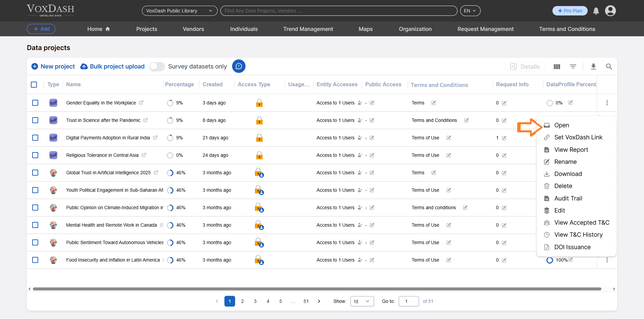Click the New project button
The image size is (644, 319).
tap(53, 66)
